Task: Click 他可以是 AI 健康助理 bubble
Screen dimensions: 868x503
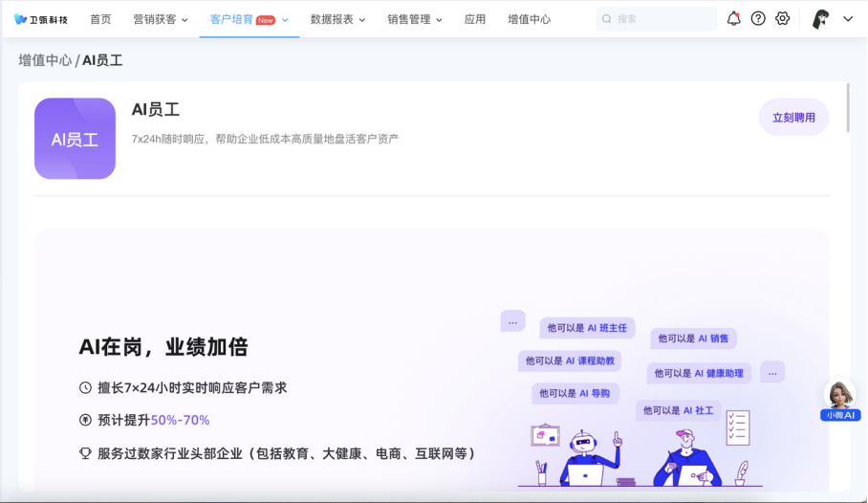Action: (699, 373)
